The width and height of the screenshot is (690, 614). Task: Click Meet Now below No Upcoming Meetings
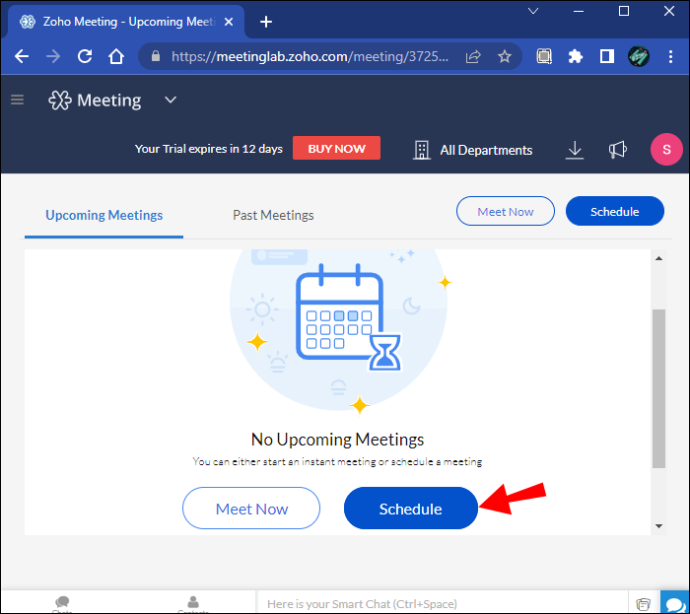(x=251, y=508)
